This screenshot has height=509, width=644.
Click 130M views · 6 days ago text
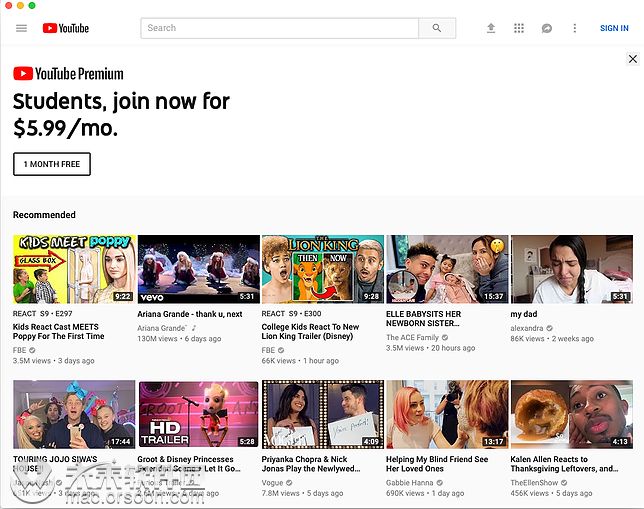click(179, 339)
